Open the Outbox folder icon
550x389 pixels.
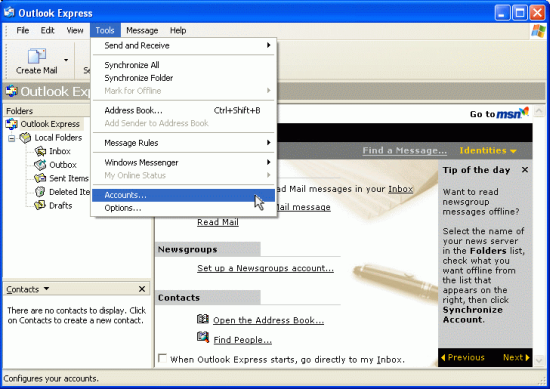pyautogui.click(x=40, y=165)
